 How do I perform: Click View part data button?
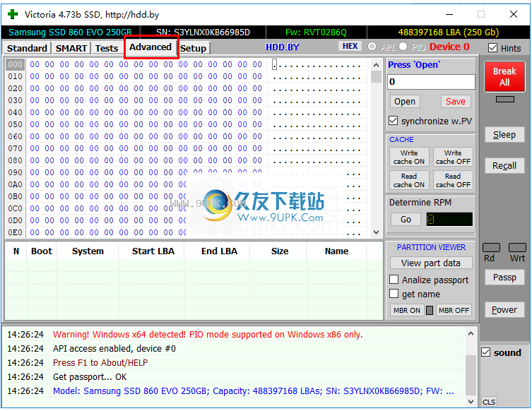pyautogui.click(x=431, y=263)
